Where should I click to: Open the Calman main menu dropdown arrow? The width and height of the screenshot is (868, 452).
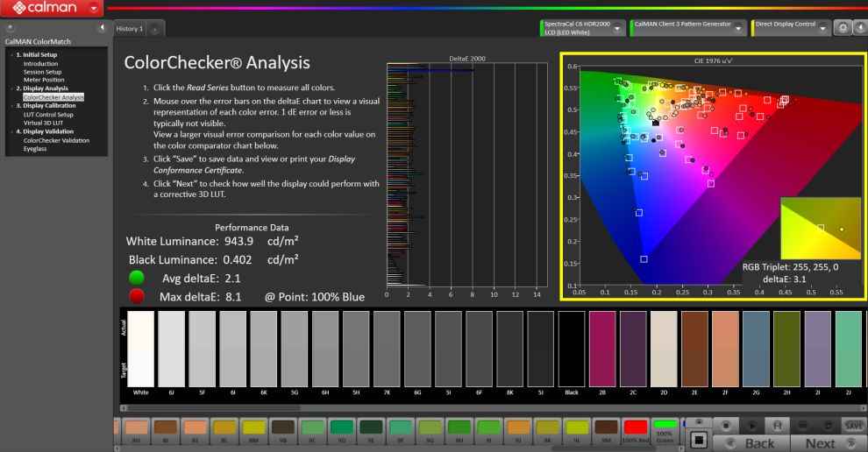(94, 8)
